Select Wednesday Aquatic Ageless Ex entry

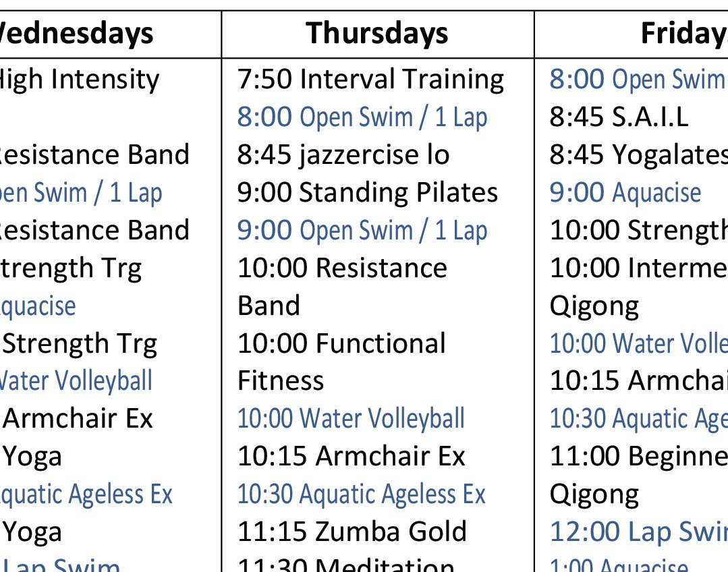click(86, 494)
